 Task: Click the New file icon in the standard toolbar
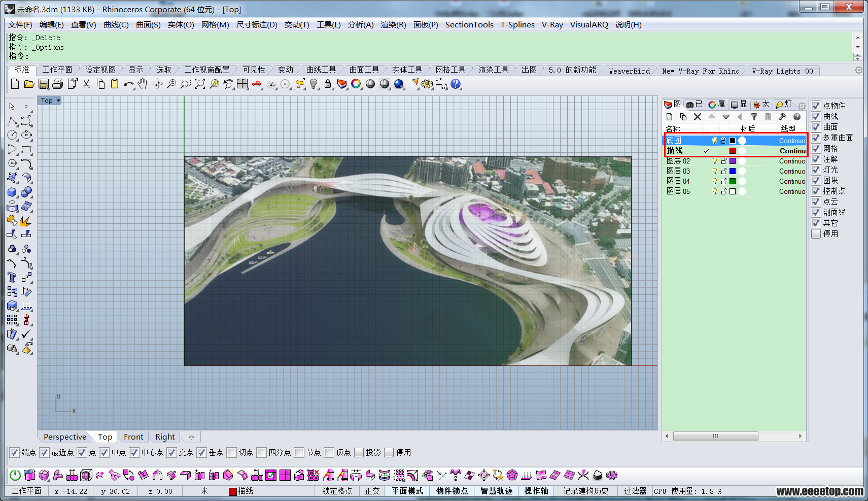tap(15, 84)
